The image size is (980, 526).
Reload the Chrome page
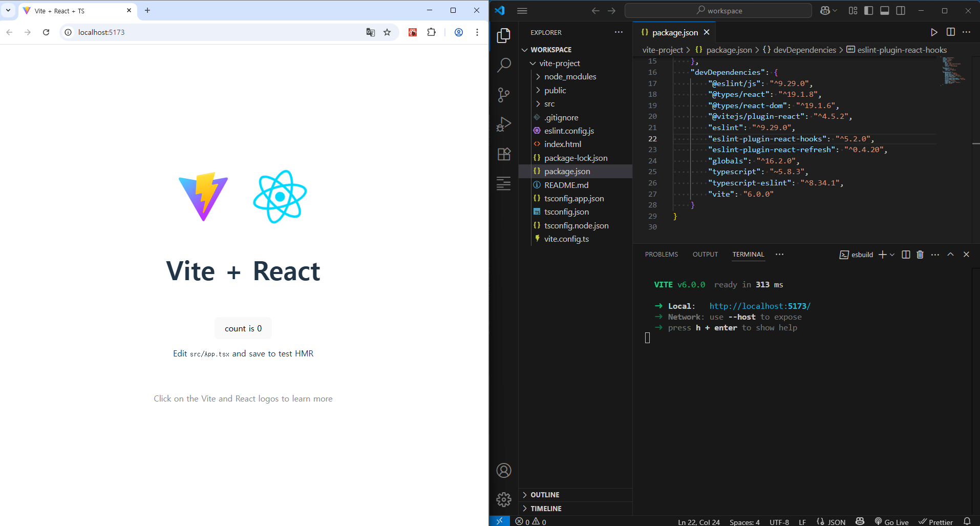[46, 32]
